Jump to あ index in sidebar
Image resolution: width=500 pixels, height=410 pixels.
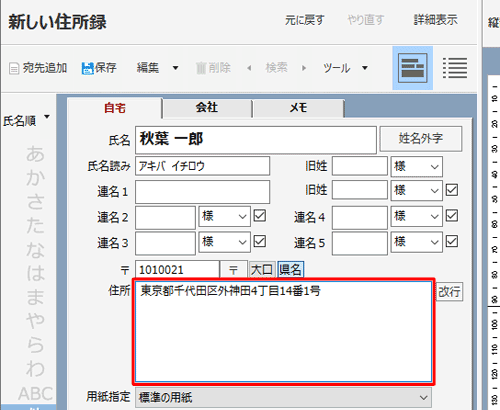pos(35,154)
